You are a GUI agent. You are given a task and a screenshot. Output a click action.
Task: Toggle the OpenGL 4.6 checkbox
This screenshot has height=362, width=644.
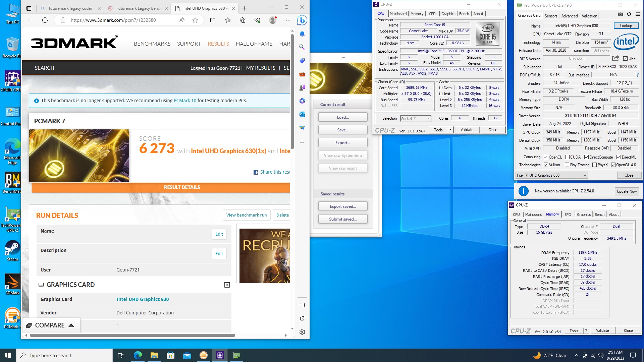[x=613, y=165]
